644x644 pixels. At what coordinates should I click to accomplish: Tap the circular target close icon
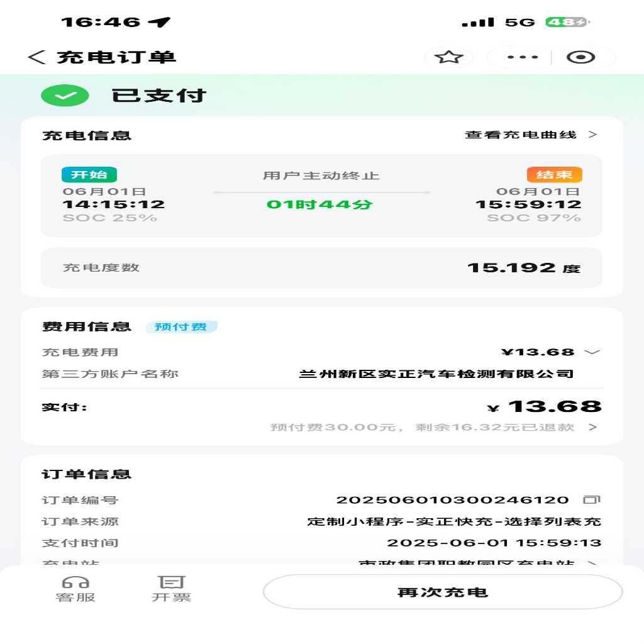[580, 57]
